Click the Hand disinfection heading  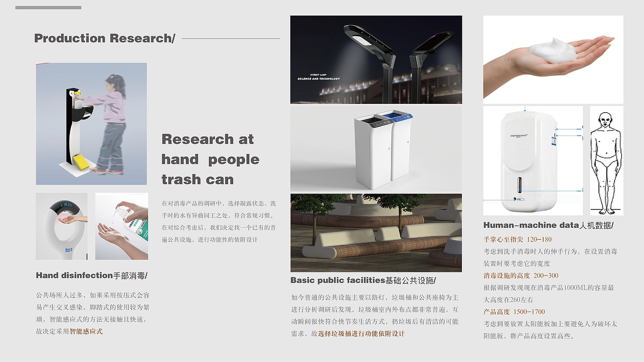tap(92, 276)
